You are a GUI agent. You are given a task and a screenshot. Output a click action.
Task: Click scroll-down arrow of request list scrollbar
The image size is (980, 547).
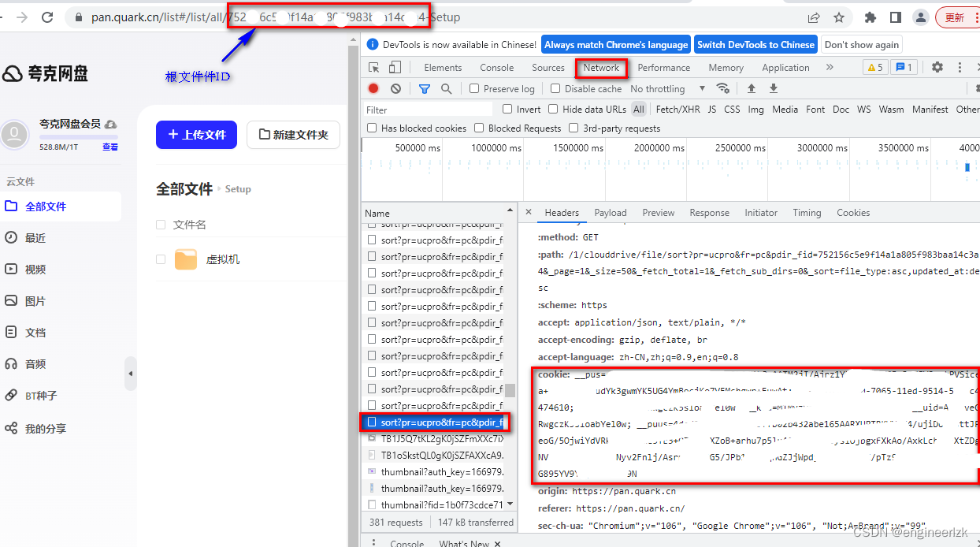[x=510, y=504]
